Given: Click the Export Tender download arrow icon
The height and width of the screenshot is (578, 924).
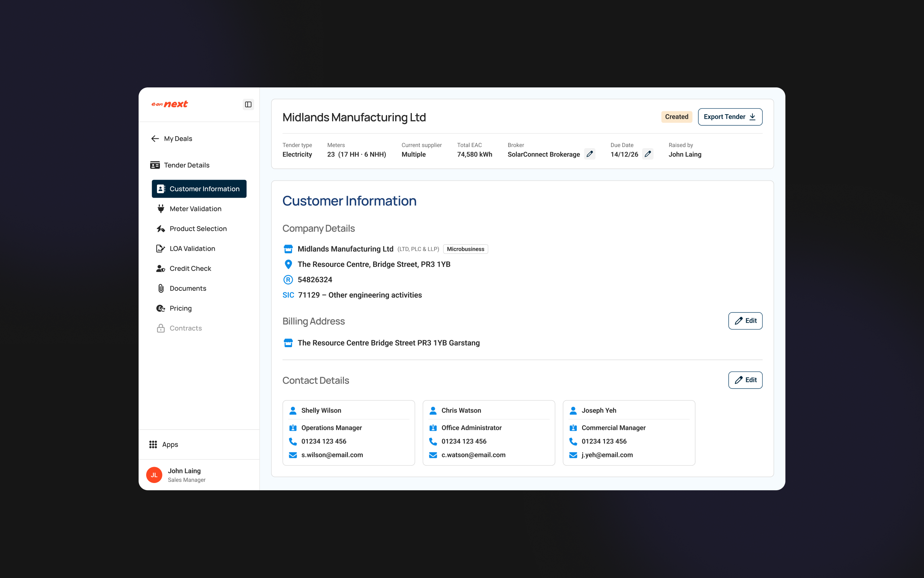Looking at the screenshot, I should [x=753, y=117].
